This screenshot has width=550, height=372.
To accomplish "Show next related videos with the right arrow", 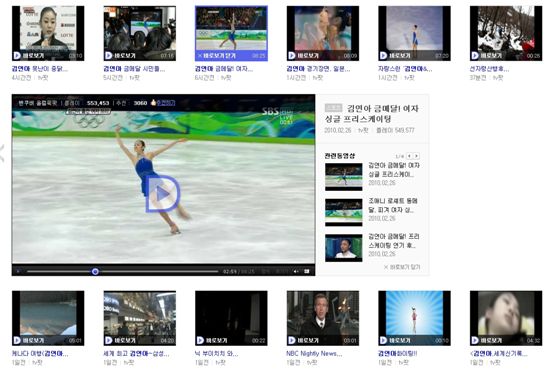I will [416, 156].
